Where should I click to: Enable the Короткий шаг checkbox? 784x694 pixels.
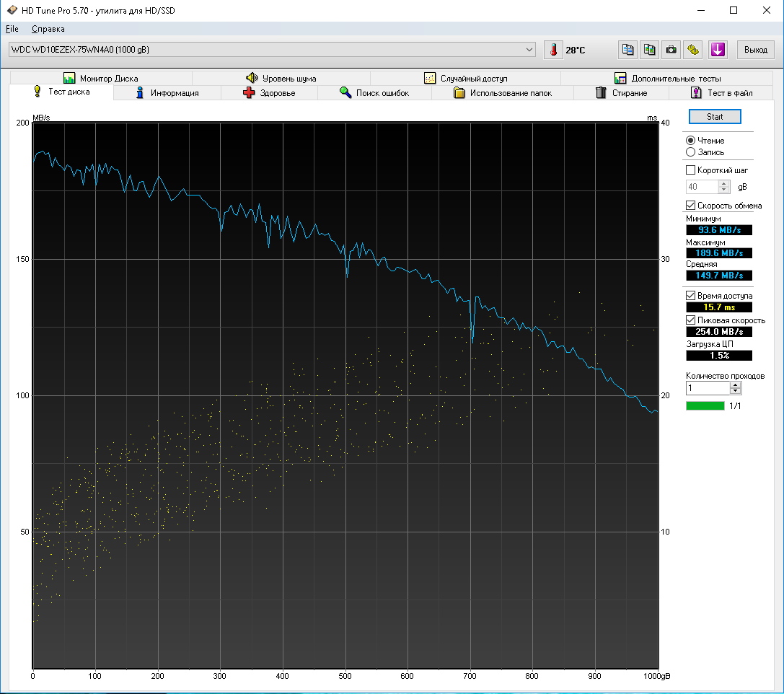(690, 170)
